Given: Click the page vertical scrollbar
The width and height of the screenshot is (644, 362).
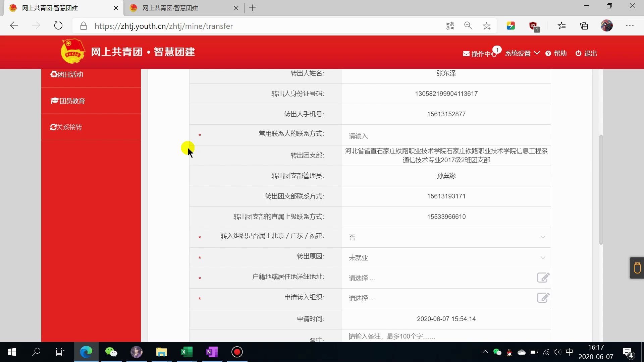Looking at the screenshot, I should point(601,189).
